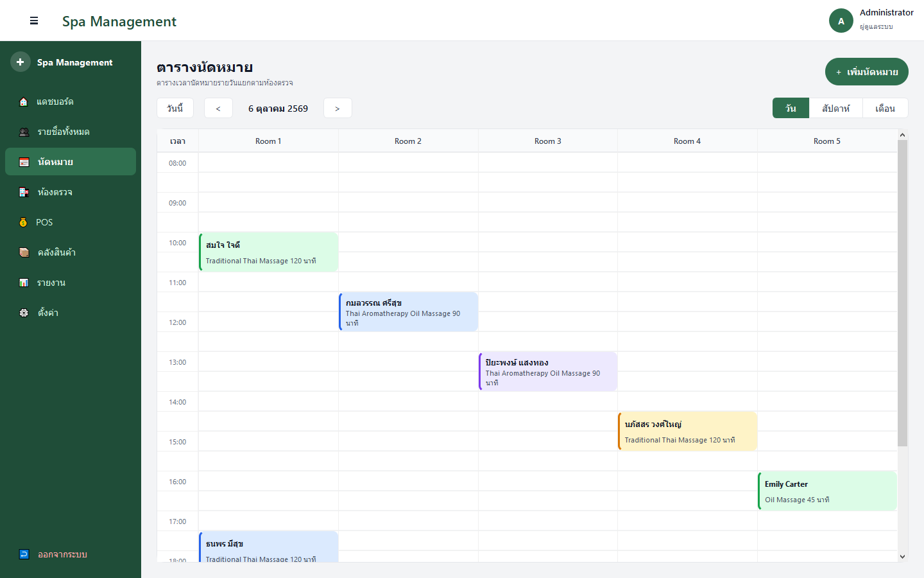Viewport: 924px width, 578px height.
Task: Open the settings gear icon
Action: click(x=24, y=313)
